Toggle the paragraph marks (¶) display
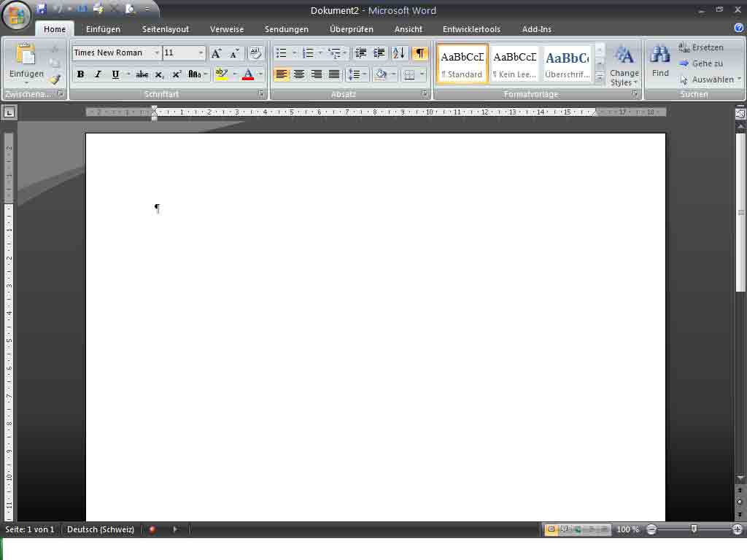747x560 pixels. pyautogui.click(x=419, y=53)
